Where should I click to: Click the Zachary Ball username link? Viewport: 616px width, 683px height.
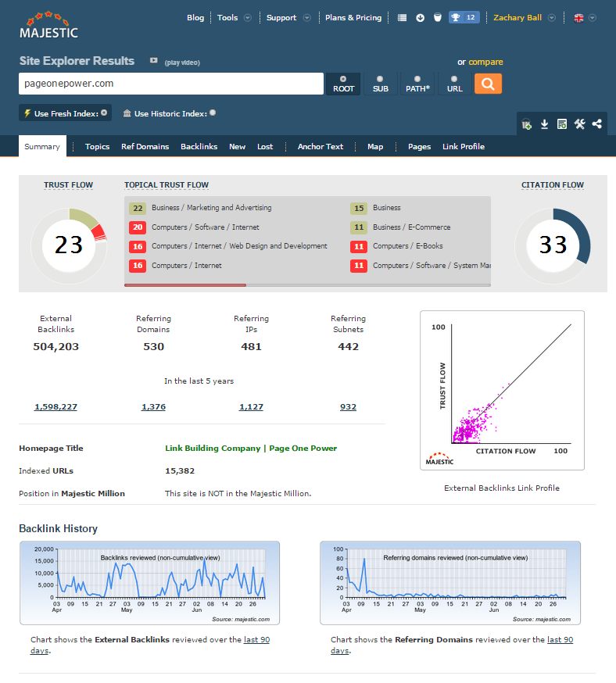(x=518, y=18)
